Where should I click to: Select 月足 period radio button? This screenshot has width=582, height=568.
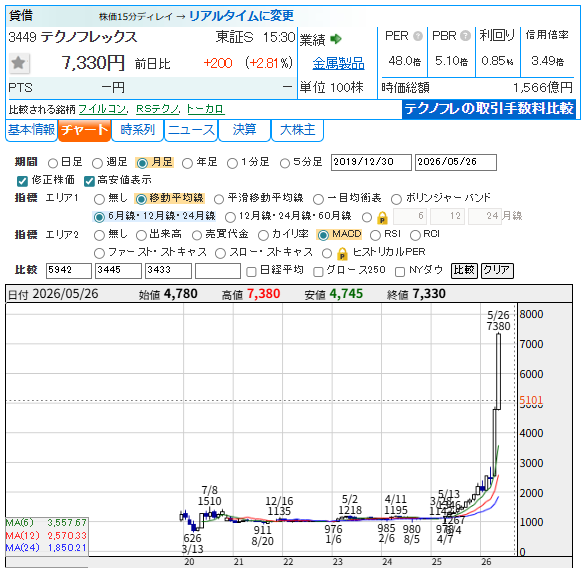[142, 163]
